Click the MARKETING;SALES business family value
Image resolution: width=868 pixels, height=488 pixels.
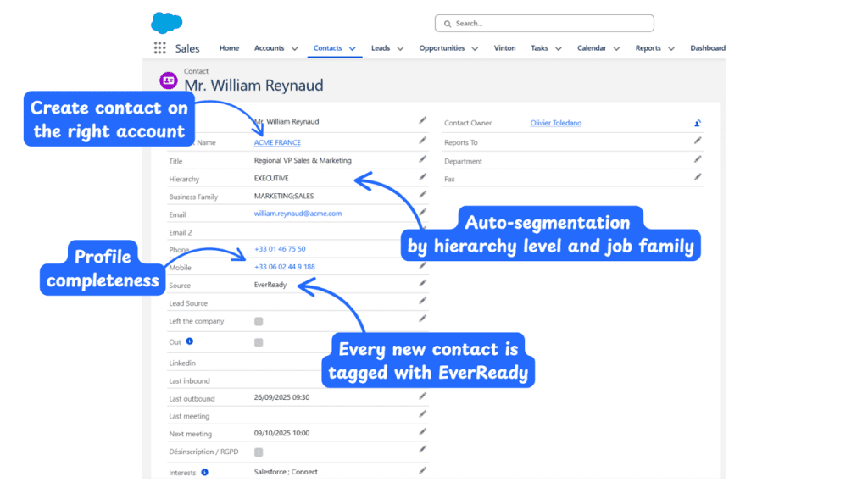[284, 196]
